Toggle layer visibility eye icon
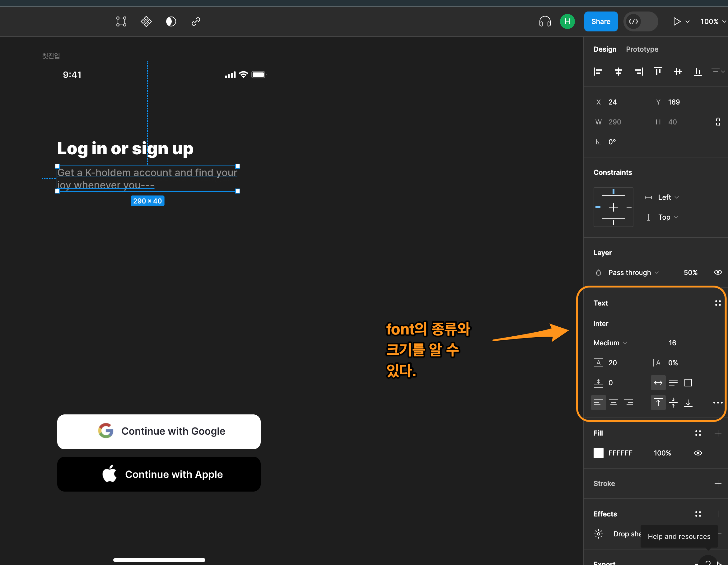Viewport: 728px width, 565px height. click(718, 272)
